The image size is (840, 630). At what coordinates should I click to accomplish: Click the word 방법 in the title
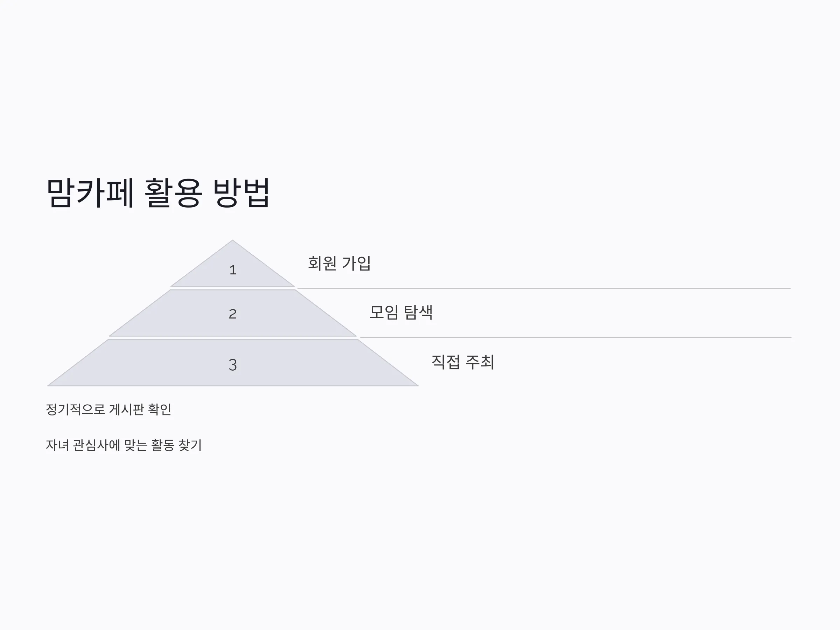(x=241, y=192)
